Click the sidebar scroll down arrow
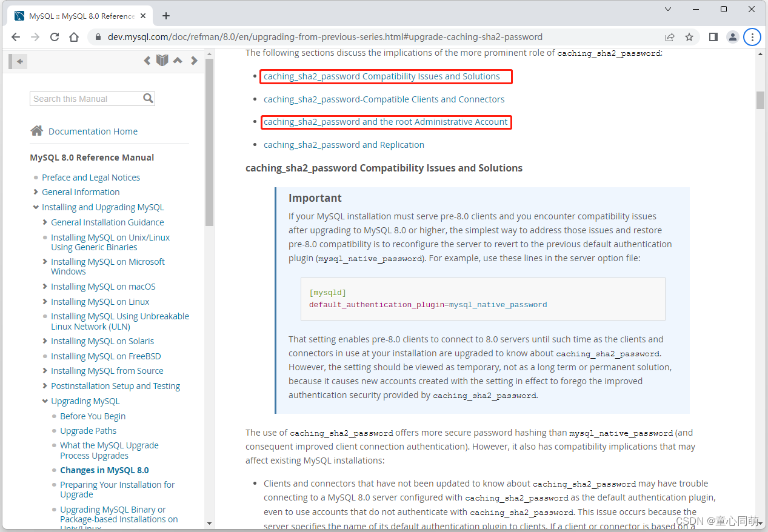The image size is (768, 532). [209, 523]
